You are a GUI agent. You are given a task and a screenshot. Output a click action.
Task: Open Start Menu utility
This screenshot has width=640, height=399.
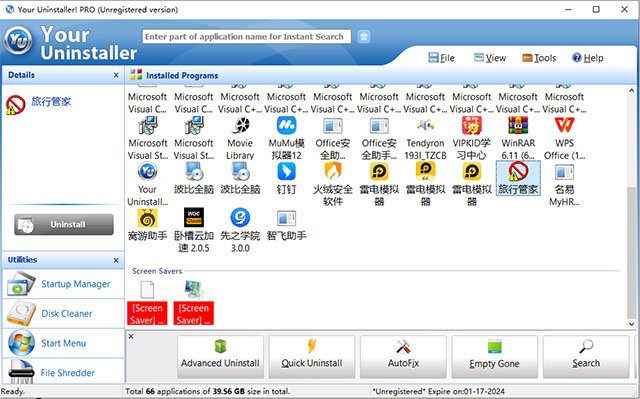pos(63,343)
